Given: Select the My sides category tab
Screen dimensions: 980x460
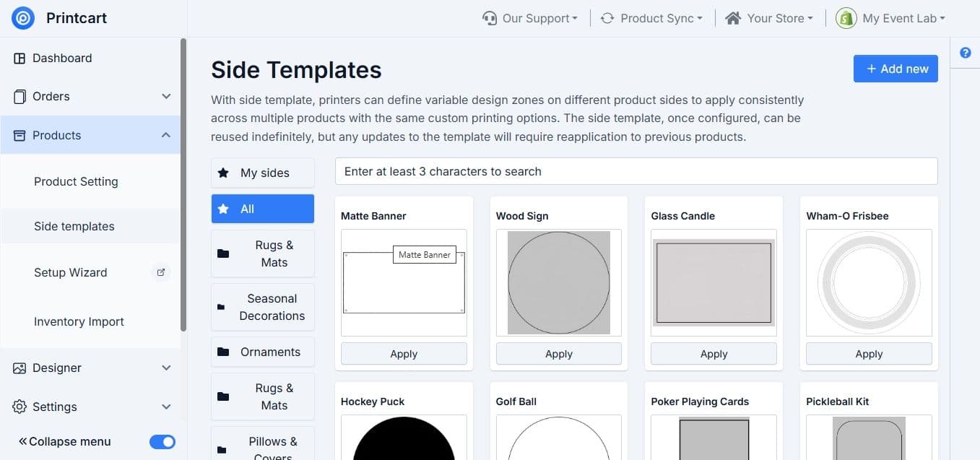Looking at the screenshot, I should point(263,173).
